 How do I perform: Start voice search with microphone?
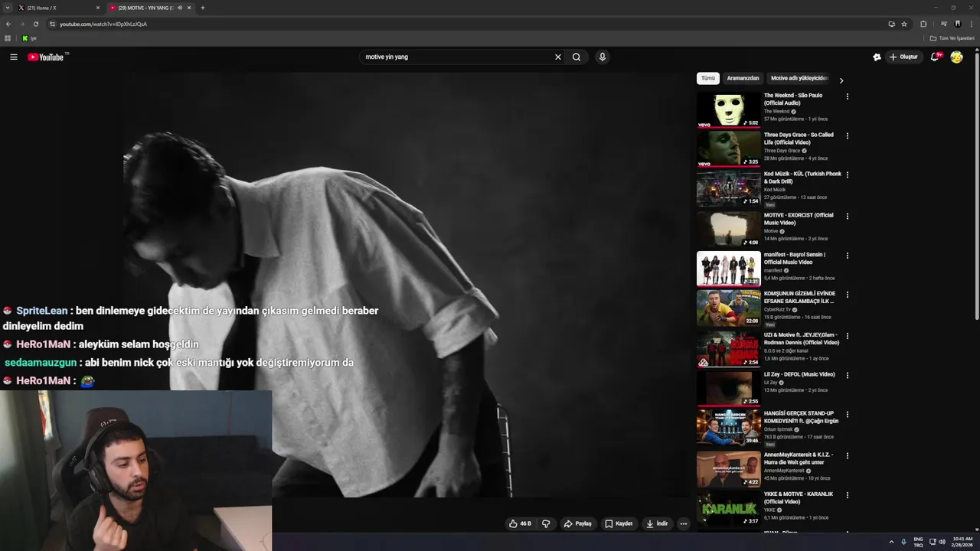tap(603, 57)
